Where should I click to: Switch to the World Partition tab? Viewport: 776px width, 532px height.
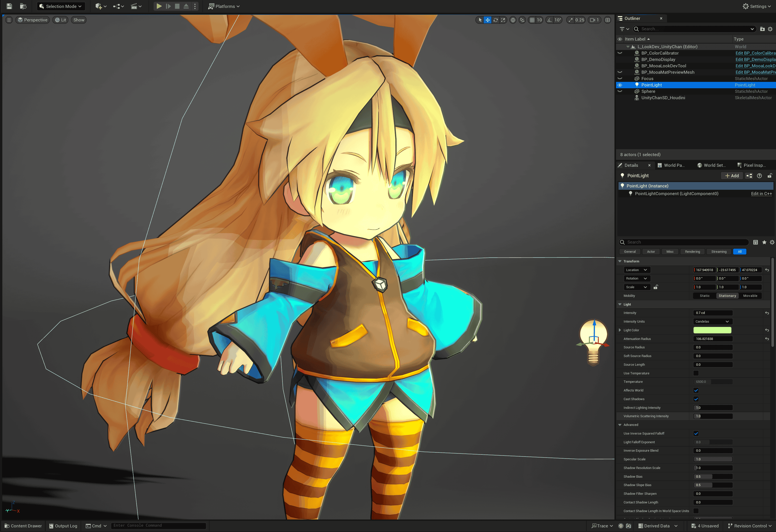pyautogui.click(x=671, y=165)
